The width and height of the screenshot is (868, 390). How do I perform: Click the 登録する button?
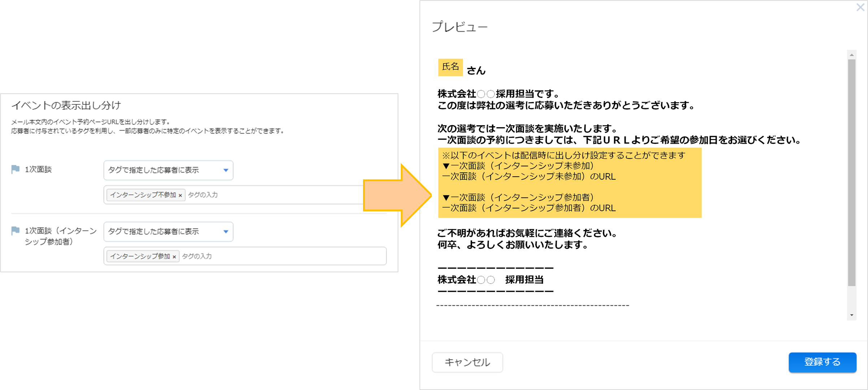click(822, 362)
